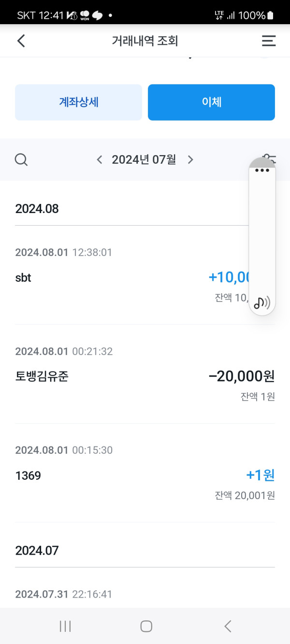Tap the battery icon in status bar

(x=270, y=15)
